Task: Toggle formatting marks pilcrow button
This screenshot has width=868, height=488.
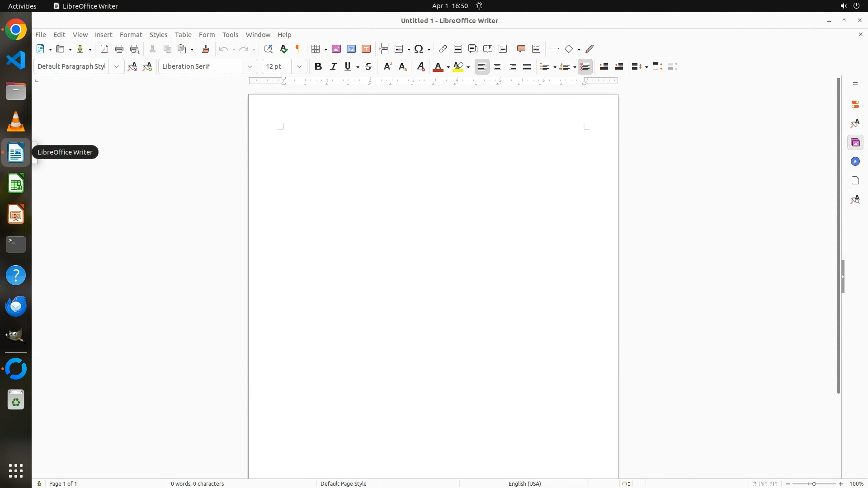Action: point(298,49)
